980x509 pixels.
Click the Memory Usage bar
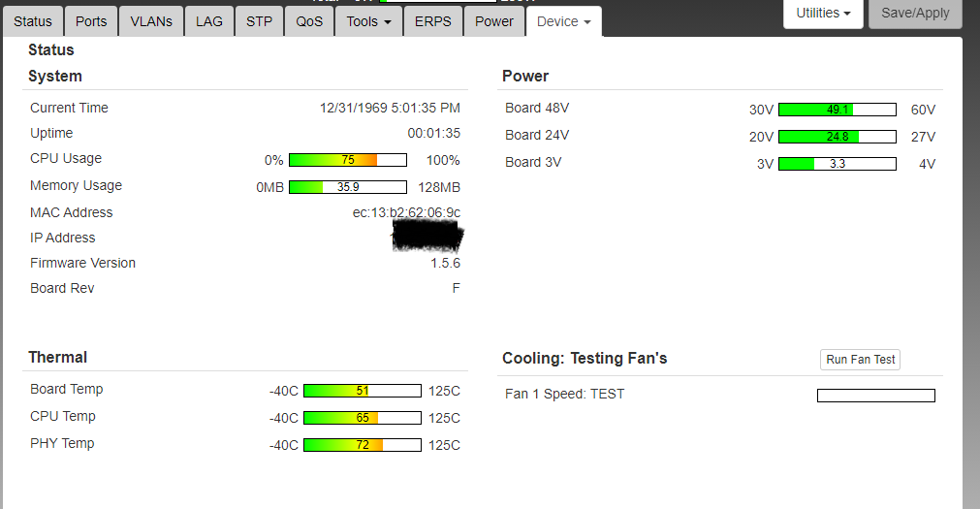click(x=347, y=187)
